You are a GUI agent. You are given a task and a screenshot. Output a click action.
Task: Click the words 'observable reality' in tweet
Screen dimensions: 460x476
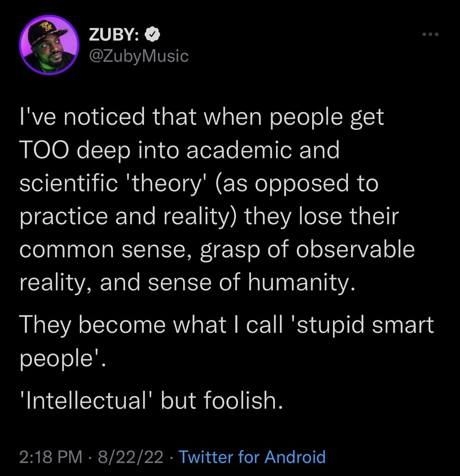(355, 250)
